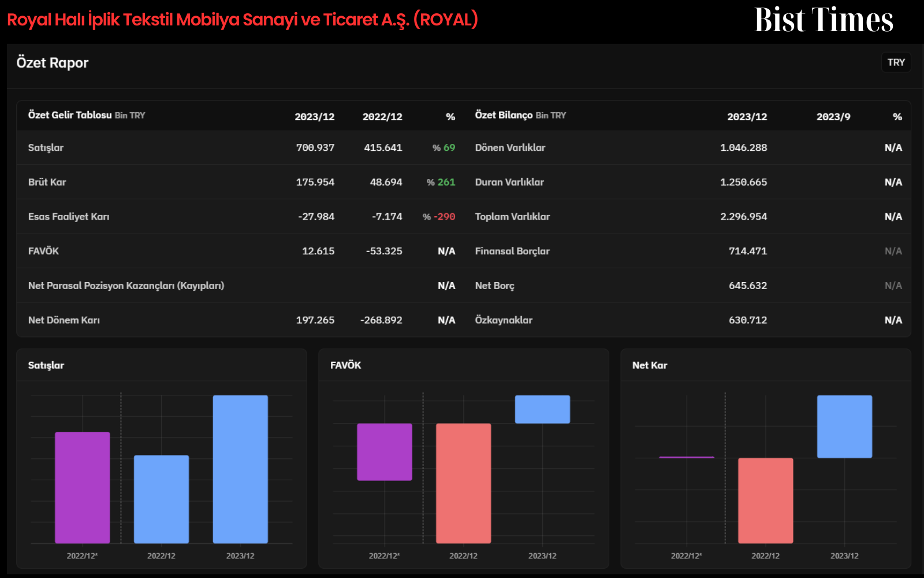This screenshot has width=924, height=578.
Task: Click the "Net Dönem Karı" row label
Action: [x=64, y=320]
